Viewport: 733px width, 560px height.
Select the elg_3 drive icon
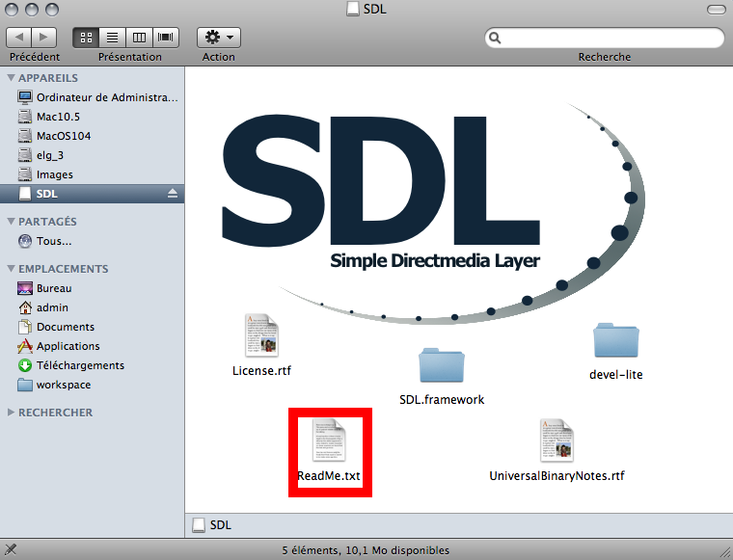tap(25, 155)
